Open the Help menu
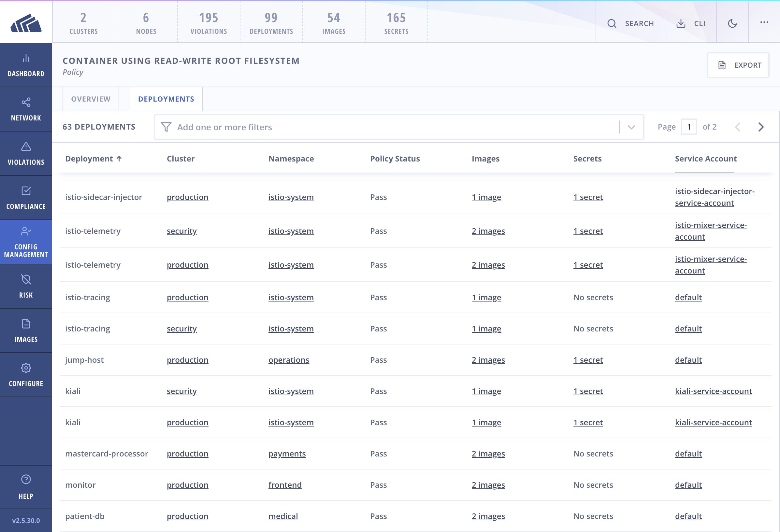The width and height of the screenshot is (780, 532). pyautogui.click(x=26, y=487)
